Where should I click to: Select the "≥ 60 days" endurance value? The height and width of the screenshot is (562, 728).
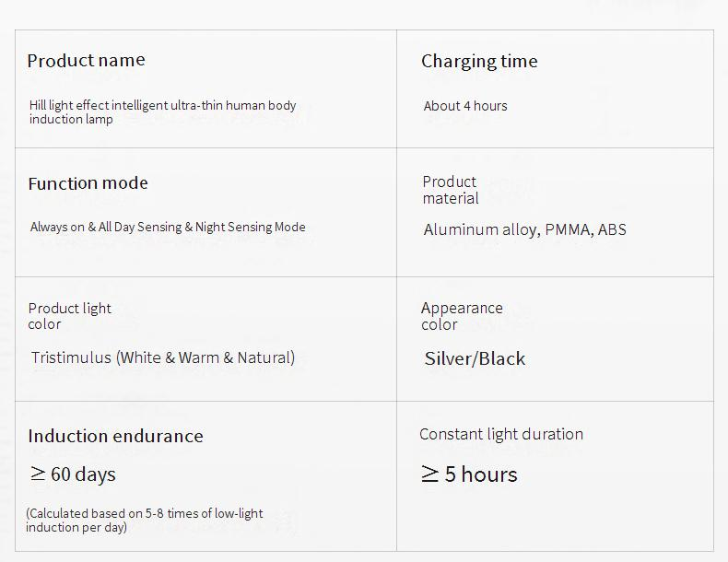(x=72, y=474)
